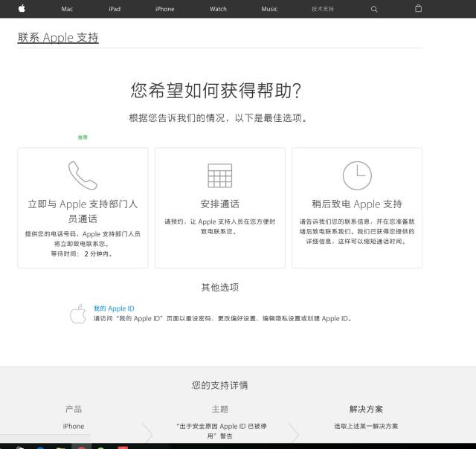The width and height of the screenshot is (476, 449).
Task: Click the calendar grid icon
Action: [220, 175]
